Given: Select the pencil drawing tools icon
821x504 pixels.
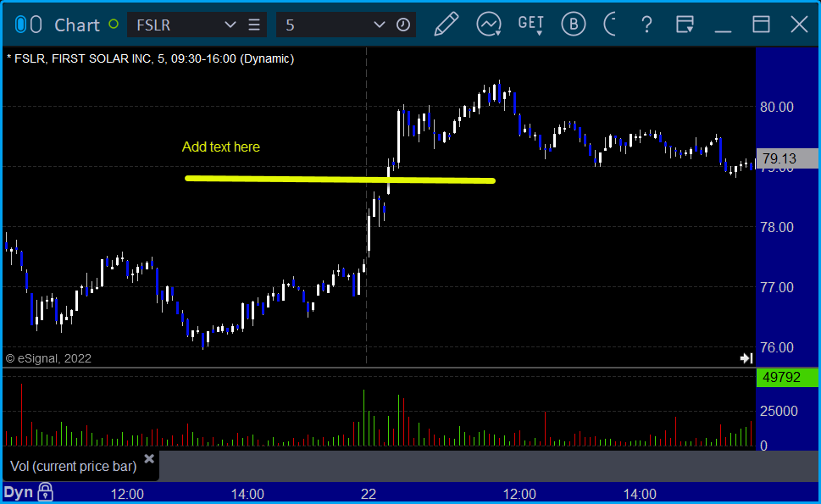Looking at the screenshot, I should [x=447, y=24].
